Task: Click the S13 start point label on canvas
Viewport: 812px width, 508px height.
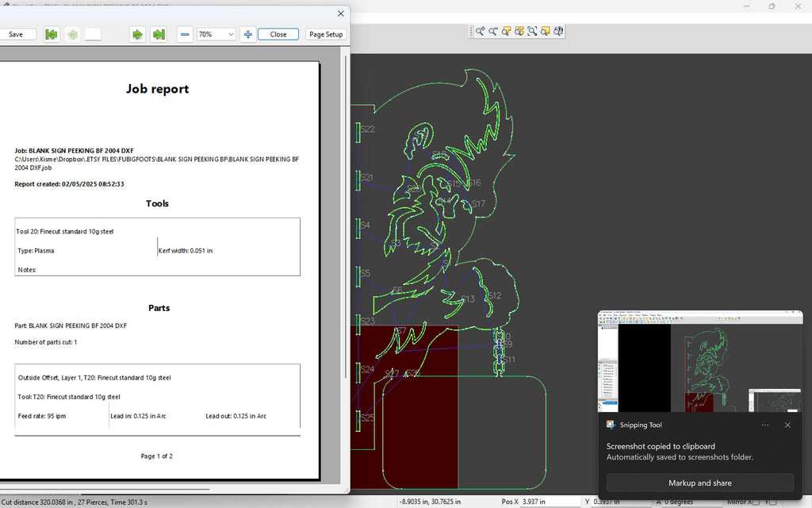Action: point(468,299)
